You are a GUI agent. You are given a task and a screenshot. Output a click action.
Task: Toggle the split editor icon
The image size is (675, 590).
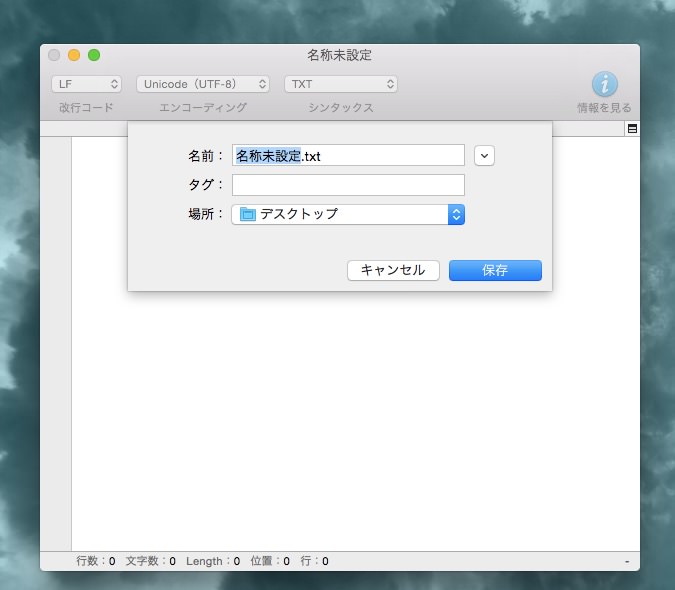[x=632, y=129]
